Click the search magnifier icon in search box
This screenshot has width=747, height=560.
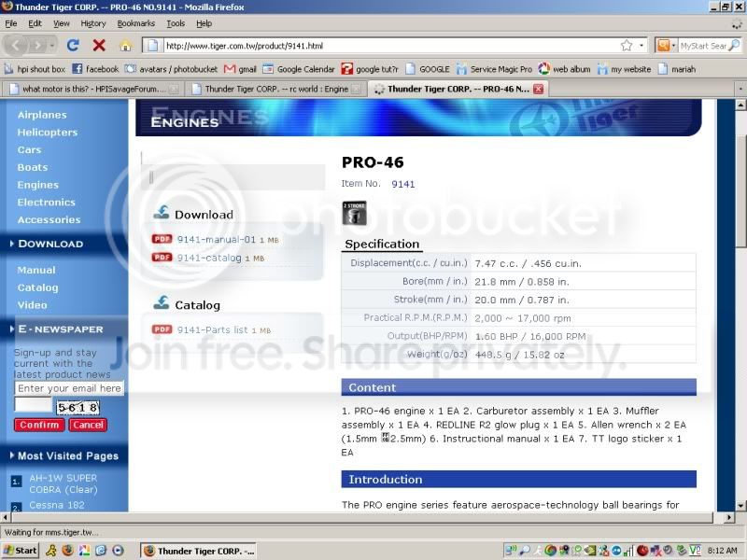pos(735,45)
